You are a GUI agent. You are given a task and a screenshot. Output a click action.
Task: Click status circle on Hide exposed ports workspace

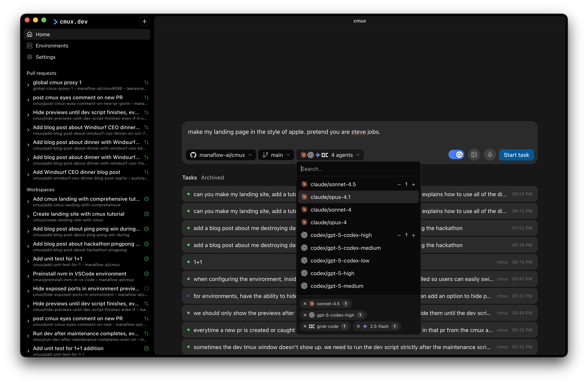(x=146, y=289)
